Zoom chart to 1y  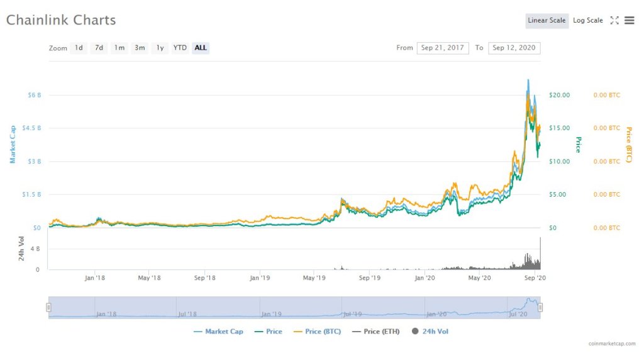[160, 48]
